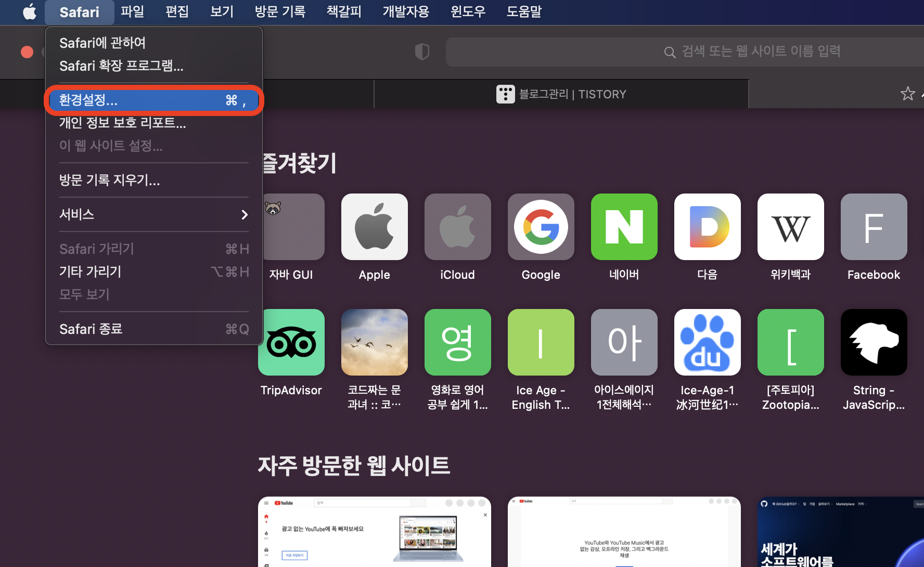Open the Facebook favorite icon
This screenshot has width=924, height=567.
tap(874, 227)
